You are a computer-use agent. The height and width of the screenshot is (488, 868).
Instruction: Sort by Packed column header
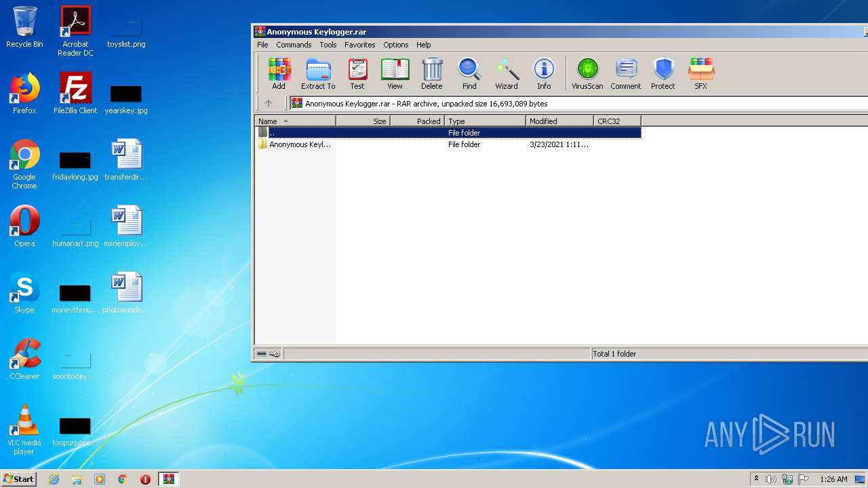coord(418,121)
